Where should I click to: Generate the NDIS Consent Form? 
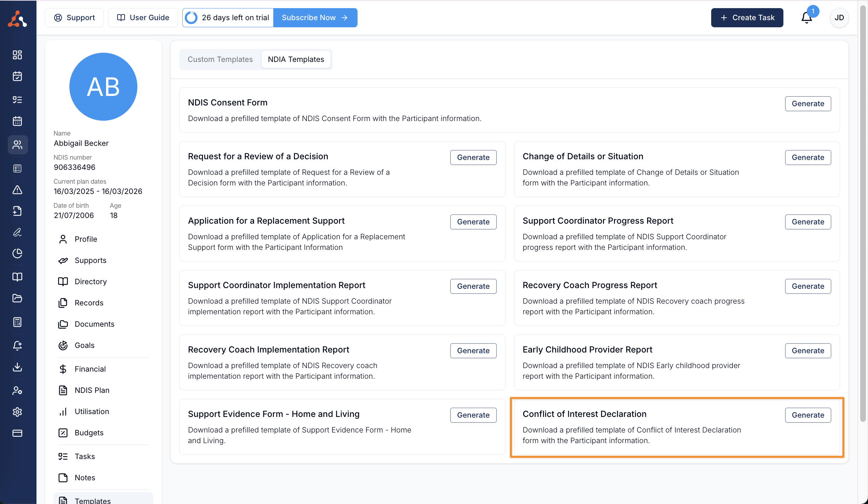pyautogui.click(x=807, y=104)
